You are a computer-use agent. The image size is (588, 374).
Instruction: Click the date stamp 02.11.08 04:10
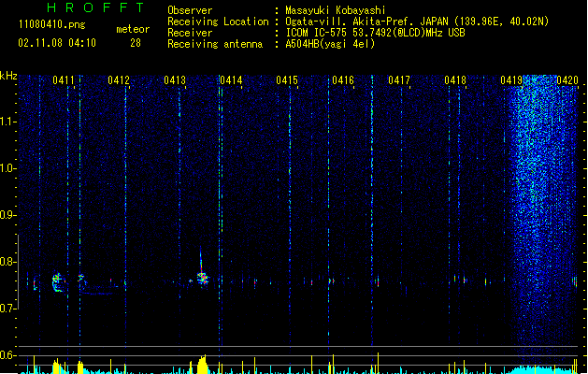tap(57, 43)
